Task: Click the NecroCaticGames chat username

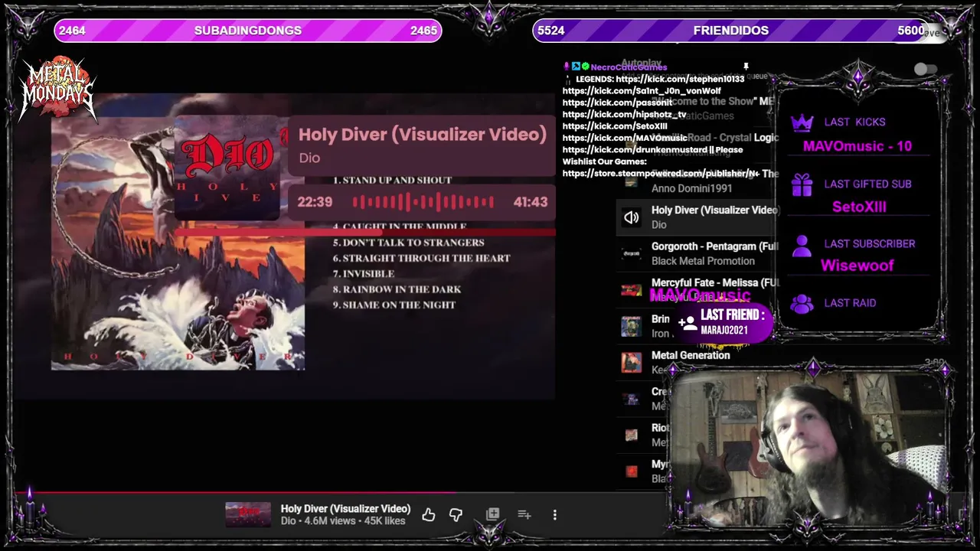Action: 629,67
